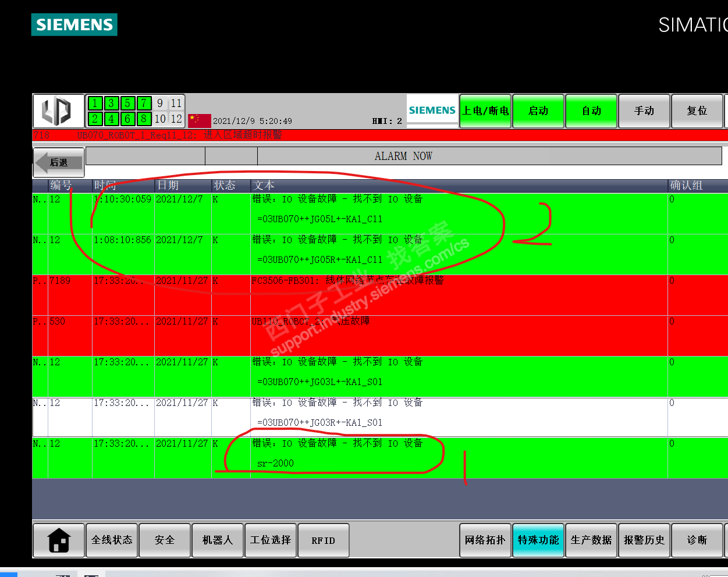Select the alarm row with time 1:08:10:856
The width and height of the screenshot is (728, 577).
click(x=380, y=254)
